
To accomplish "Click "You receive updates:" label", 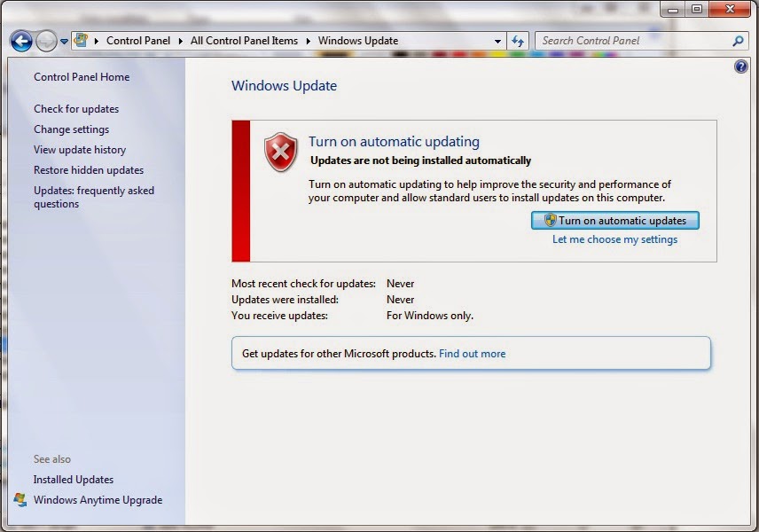I will (279, 315).
